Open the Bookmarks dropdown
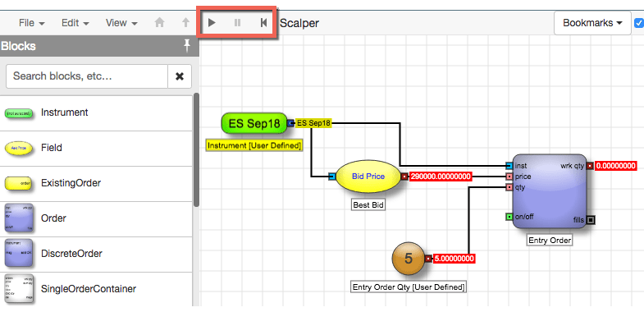The image size is (644, 312). tap(592, 23)
